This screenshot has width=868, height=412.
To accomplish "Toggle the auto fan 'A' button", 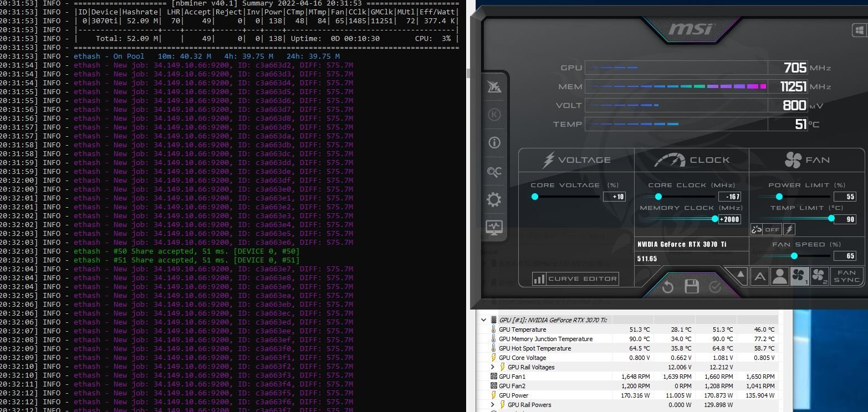I will (x=760, y=276).
